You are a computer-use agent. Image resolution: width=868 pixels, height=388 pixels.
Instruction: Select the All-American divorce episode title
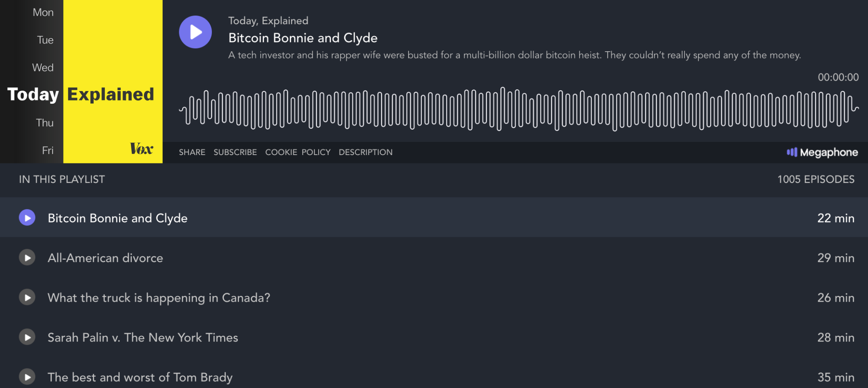(105, 258)
